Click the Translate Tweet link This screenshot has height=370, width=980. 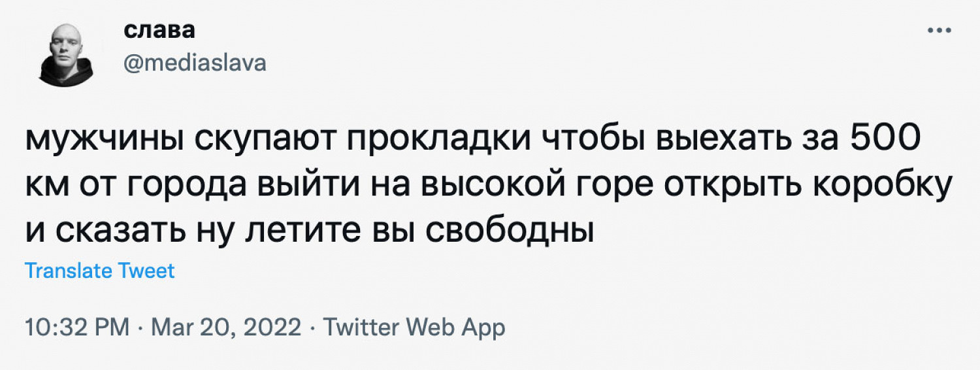[x=100, y=271]
